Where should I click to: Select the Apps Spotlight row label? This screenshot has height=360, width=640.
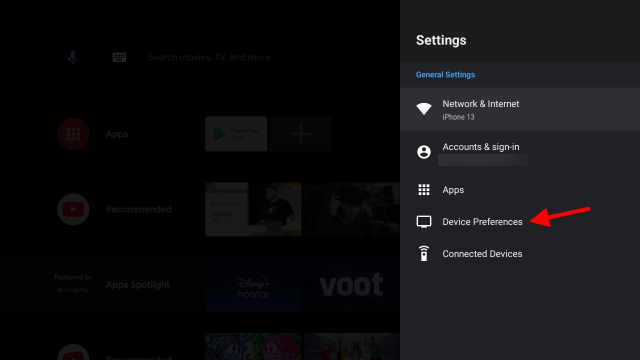[138, 284]
